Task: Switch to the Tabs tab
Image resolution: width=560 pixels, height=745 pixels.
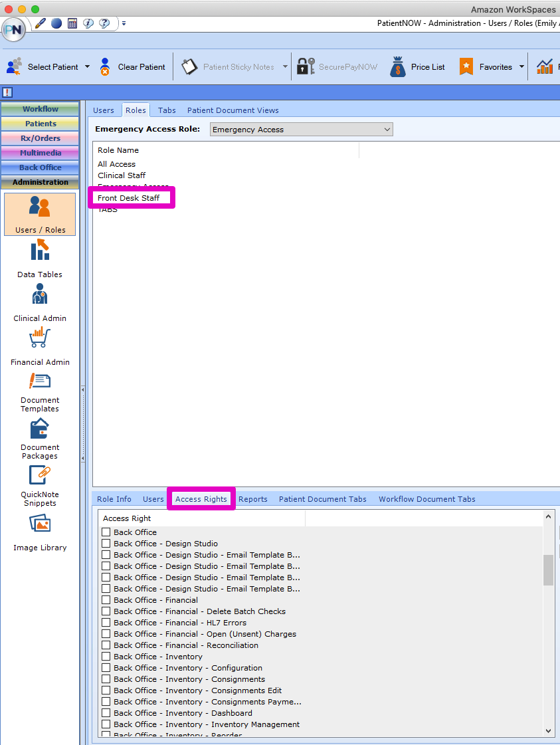Action: pos(167,110)
